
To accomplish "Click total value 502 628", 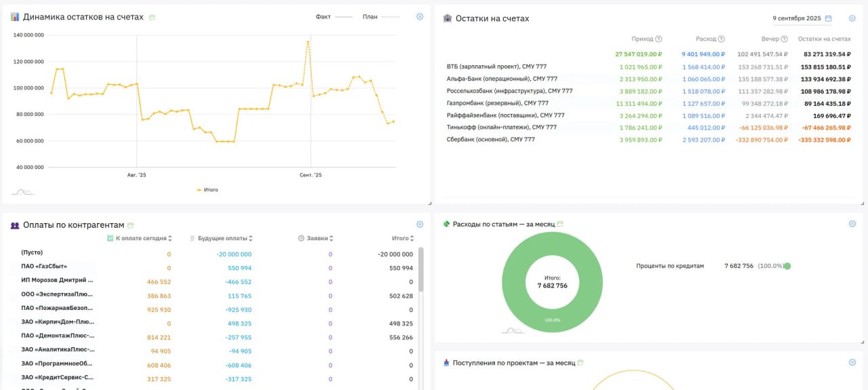I will click(x=401, y=296).
